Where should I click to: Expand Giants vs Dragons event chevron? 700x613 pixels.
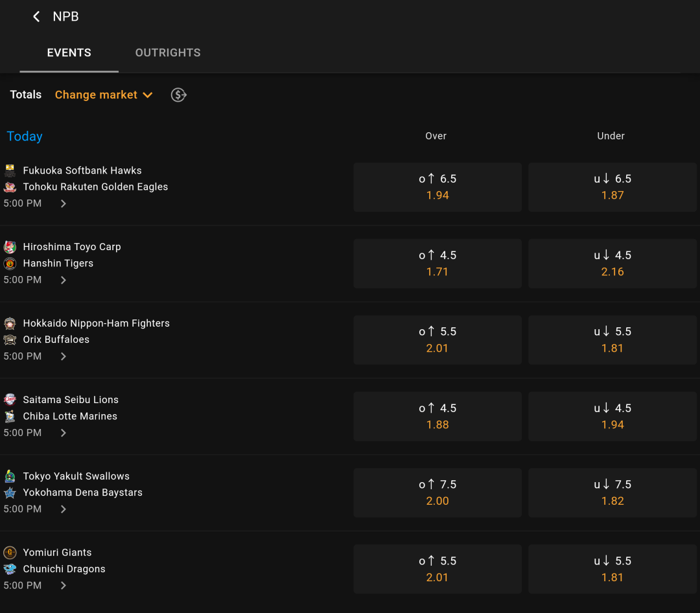pos(64,586)
